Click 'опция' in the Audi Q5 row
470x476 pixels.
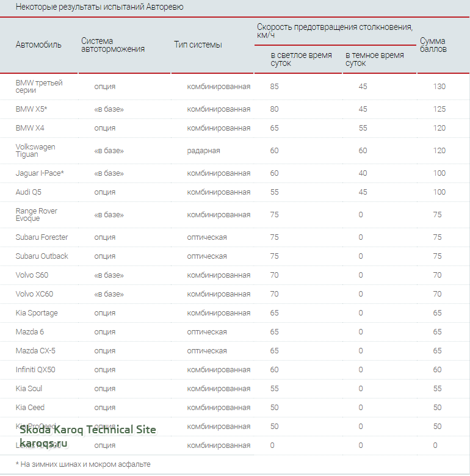(x=105, y=192)
